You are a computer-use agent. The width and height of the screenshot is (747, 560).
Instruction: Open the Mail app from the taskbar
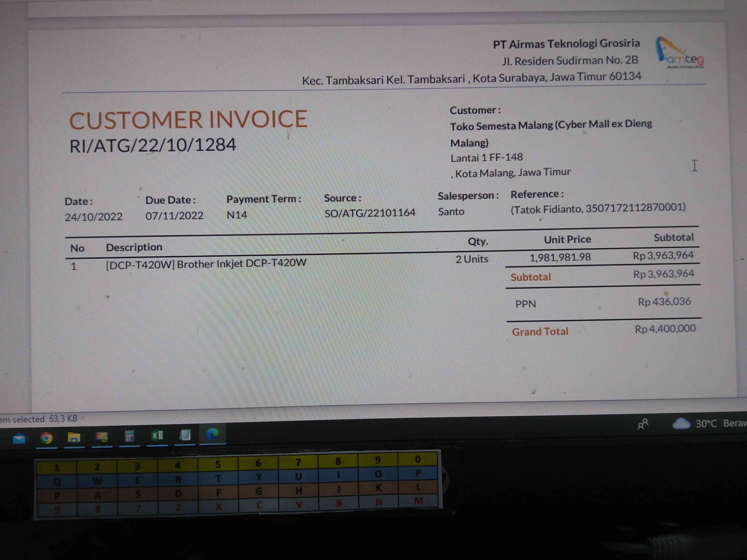[x=19, y=439]
